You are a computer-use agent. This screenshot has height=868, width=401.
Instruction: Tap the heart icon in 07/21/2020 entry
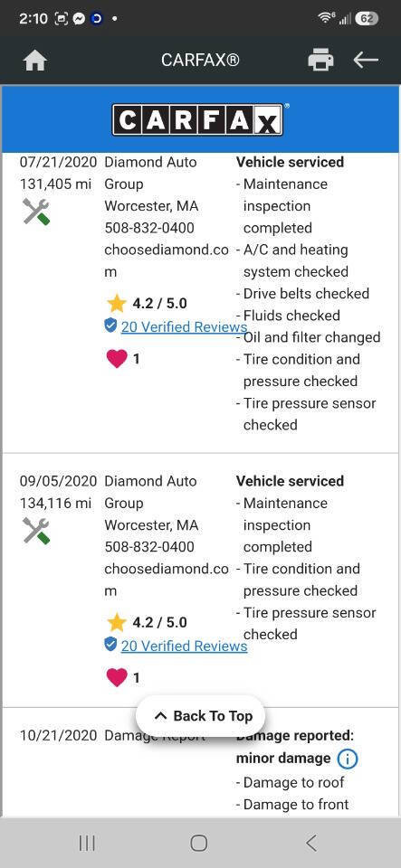[x=116, y=359]
